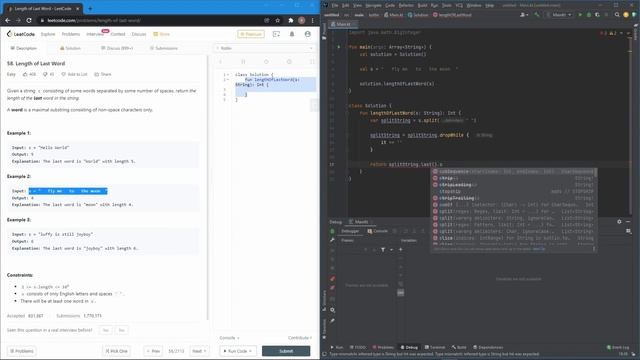
Task: Submit the LeetCode solution
Action: (286, 351)
